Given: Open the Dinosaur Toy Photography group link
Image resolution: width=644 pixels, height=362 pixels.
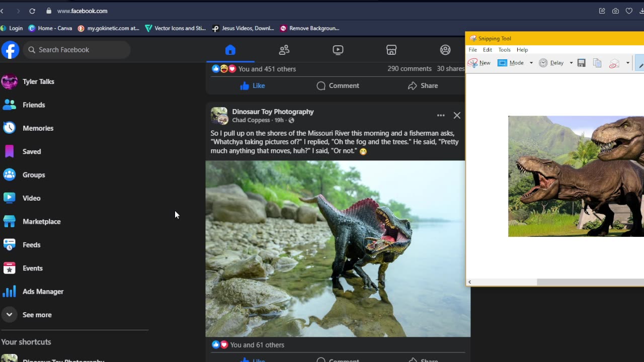Looking at the screenshot, I should pos(273,112).
